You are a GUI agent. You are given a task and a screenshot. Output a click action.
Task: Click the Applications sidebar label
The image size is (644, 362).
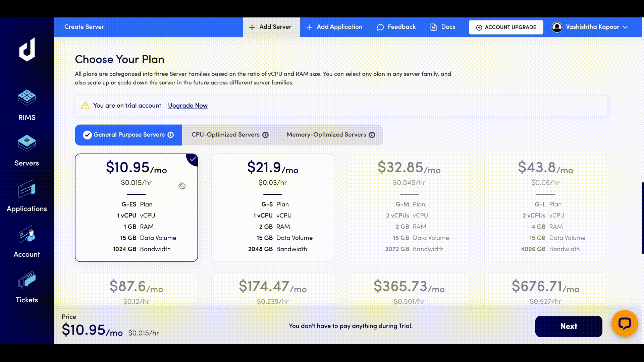pos(27,209)
